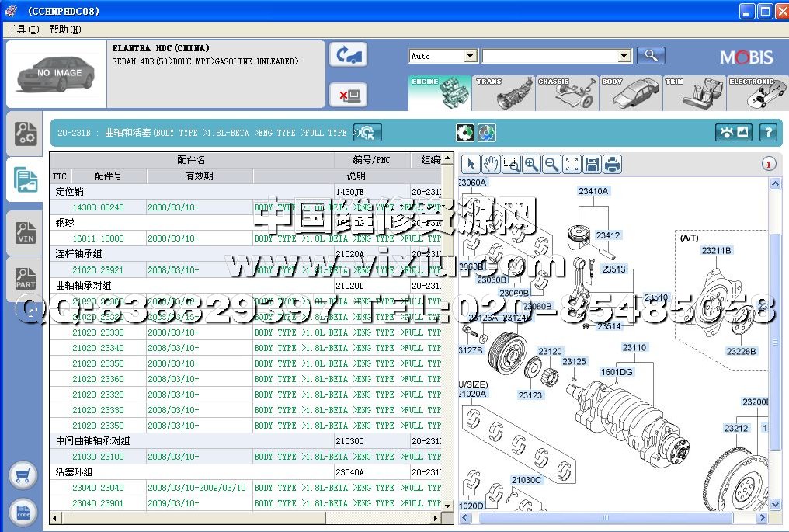Toggle the image view eye button

coord(734,133)
